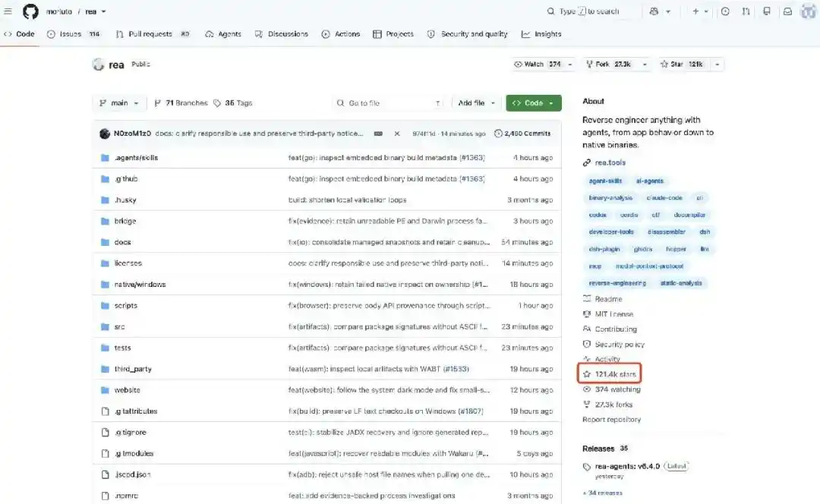
Task: Click the N0zoM1z0 author avatar
Action: point(105,134)
